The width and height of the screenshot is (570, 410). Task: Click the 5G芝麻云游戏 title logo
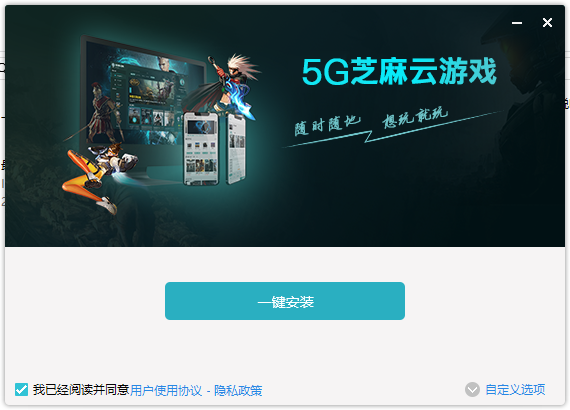[399, 72]
